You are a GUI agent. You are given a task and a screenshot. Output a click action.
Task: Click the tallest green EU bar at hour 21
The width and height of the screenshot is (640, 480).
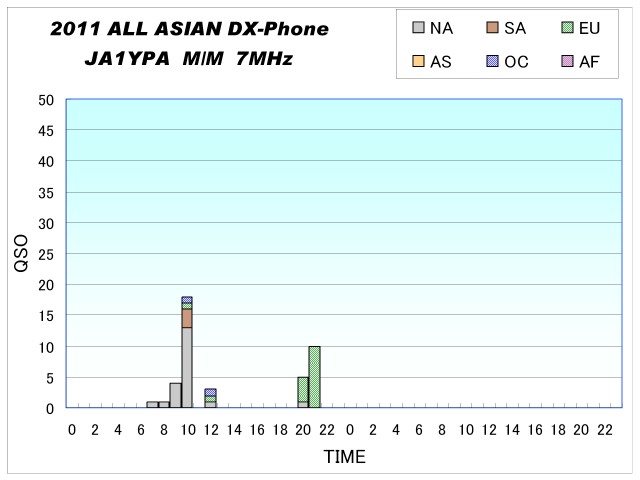(314, 377)
